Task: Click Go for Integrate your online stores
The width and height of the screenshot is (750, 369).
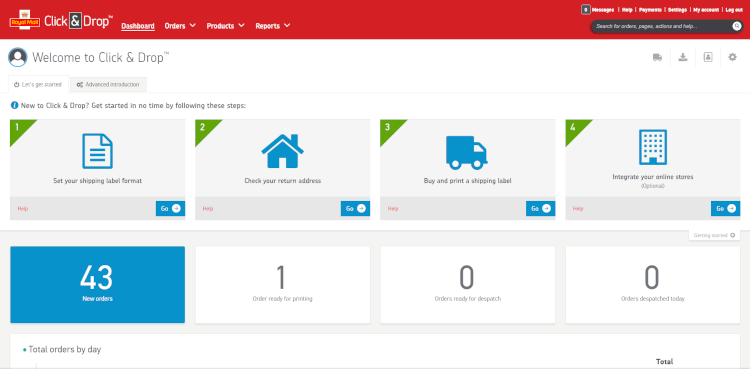Action: pyautogui.click(x=726, y=209)
